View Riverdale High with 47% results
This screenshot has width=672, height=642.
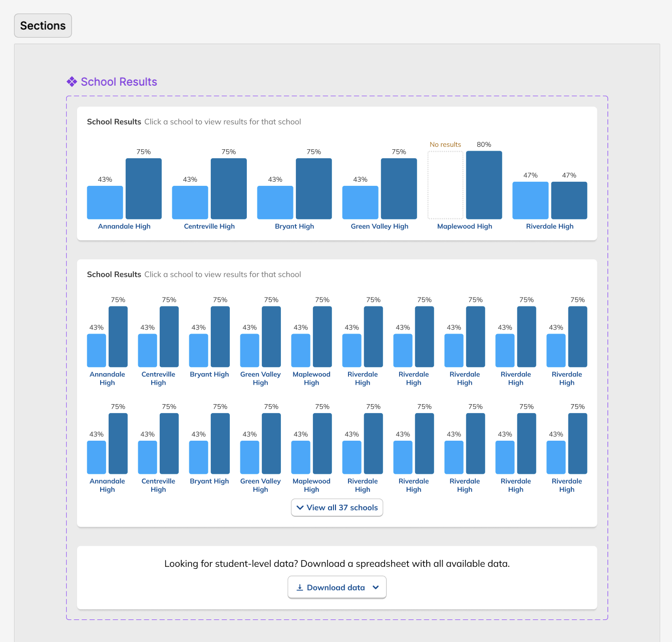550,226
